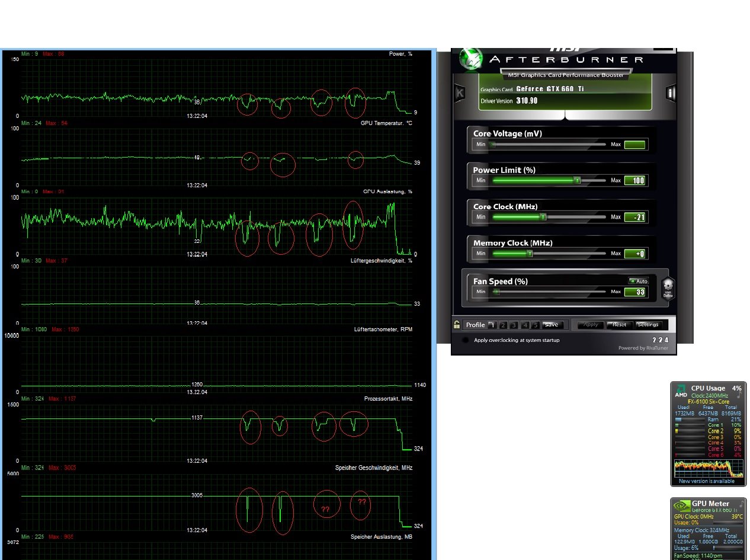Click the Apply button in Afterburner
750x560 pixels.
click(x=591, y=325)
